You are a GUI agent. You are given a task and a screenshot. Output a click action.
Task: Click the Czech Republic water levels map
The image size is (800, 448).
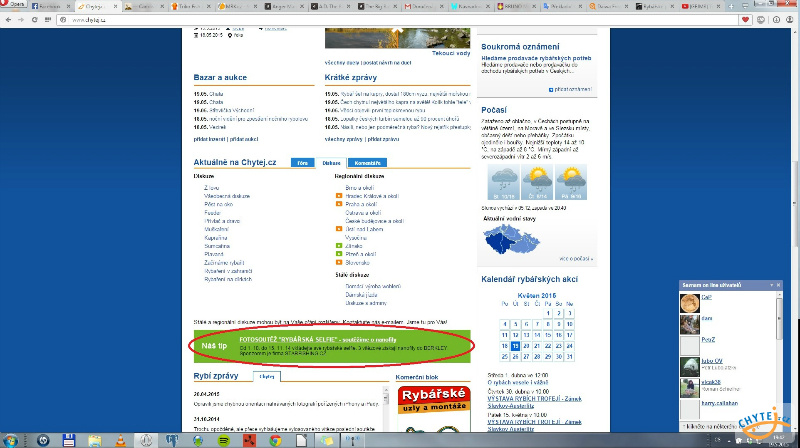(512, 240)
